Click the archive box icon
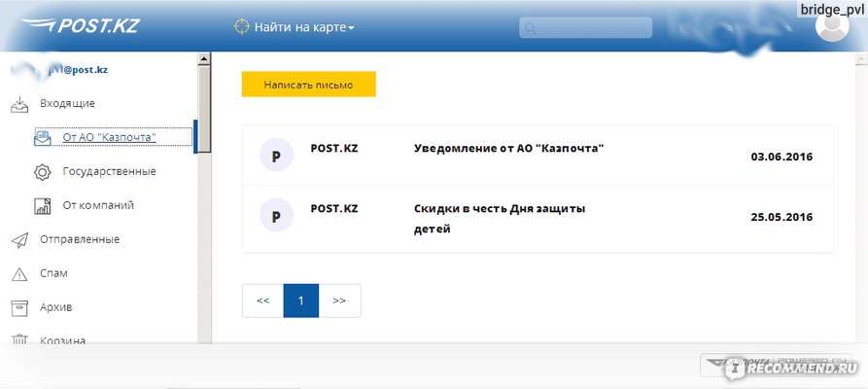 tap(19, 308)
